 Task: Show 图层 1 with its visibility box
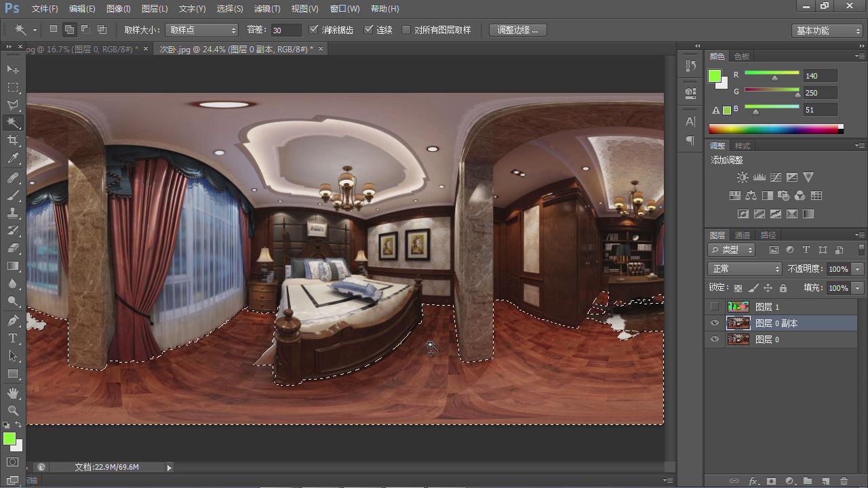coord(714,307)
